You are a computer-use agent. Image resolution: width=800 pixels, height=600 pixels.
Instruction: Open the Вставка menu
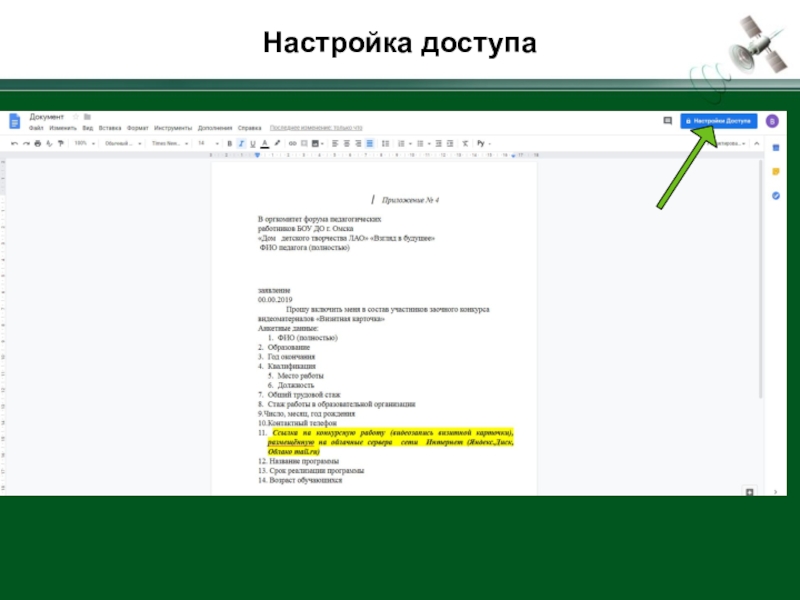(110, 128)
